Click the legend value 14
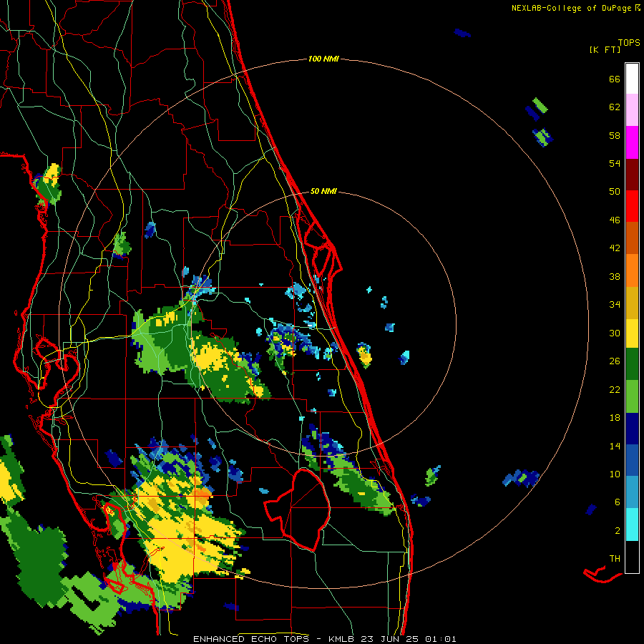Viewport: 644px width, 644px height. tap(615, 446)
